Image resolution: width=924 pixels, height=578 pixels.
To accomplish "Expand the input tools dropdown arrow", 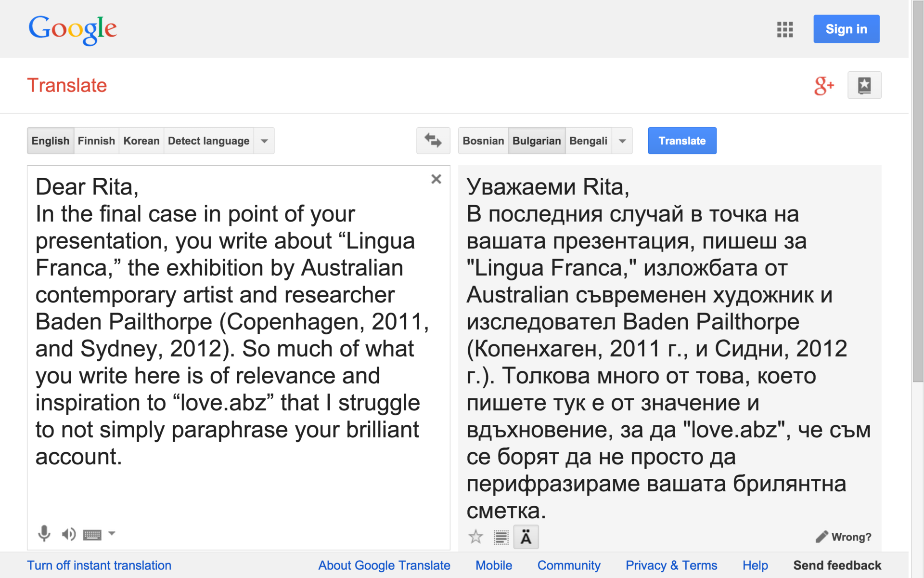I will (112, 533).
